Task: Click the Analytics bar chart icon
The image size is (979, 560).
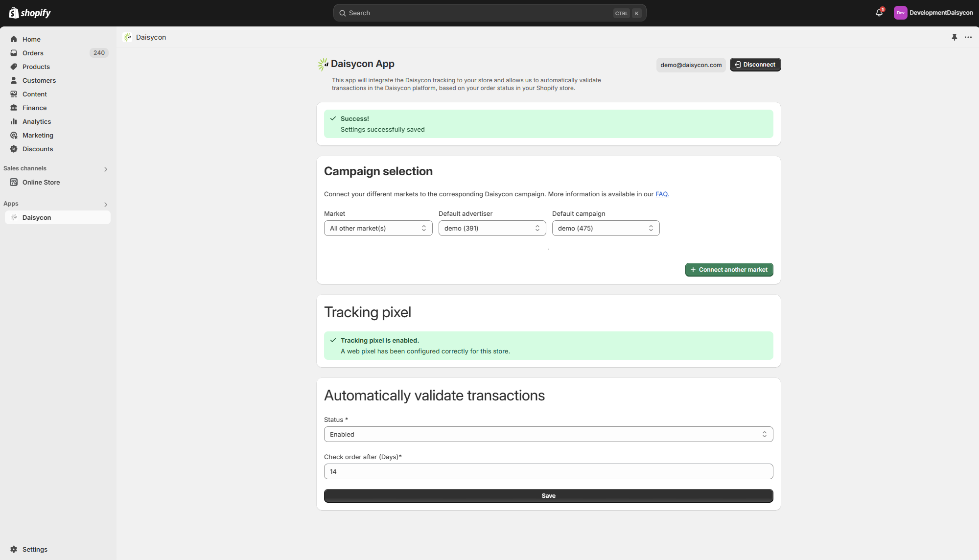Action: pyautogui.click(x=14, y=121)
